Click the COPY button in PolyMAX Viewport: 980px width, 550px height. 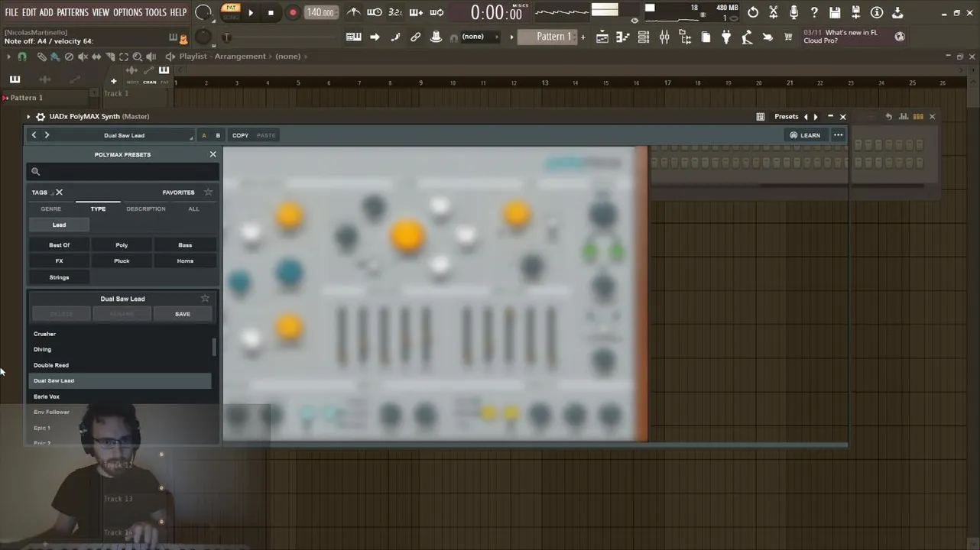tap(240, 135)
